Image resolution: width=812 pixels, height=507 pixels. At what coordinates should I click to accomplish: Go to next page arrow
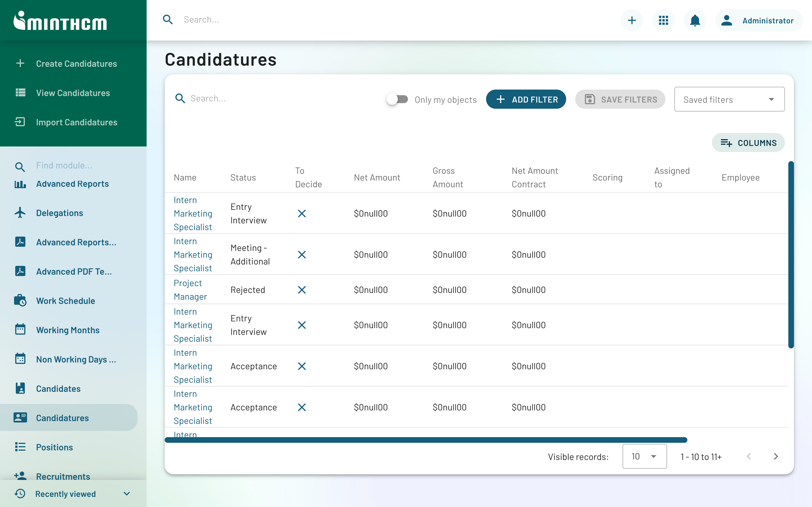[x=775, y=456]
